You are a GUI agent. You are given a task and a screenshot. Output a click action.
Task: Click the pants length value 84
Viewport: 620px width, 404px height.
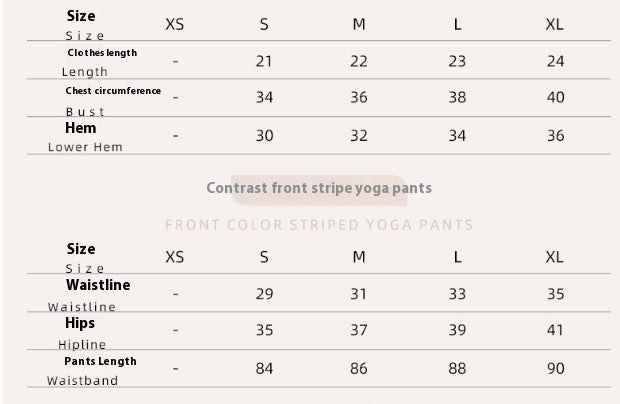click(x=264, y=368)
